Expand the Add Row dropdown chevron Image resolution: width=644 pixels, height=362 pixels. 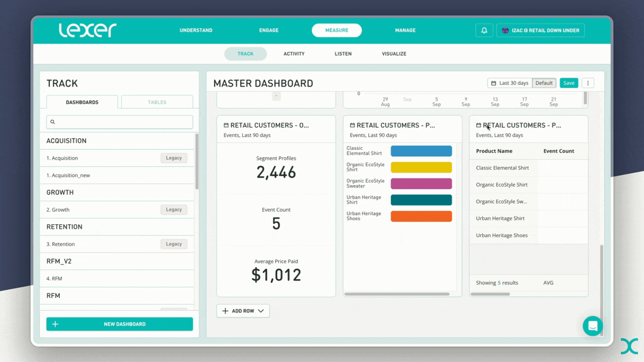point(261,311)
